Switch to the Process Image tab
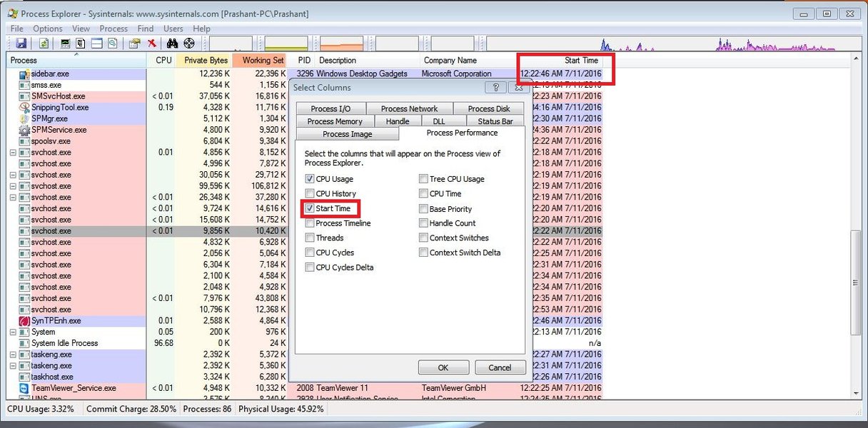This screenshot has width=868, height=428. (347, 133)
